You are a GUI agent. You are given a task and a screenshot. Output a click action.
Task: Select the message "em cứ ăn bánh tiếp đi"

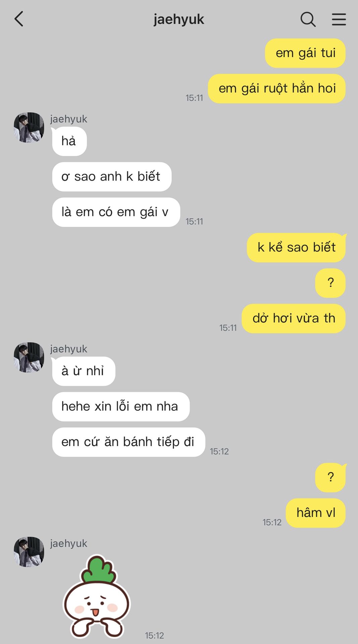(129, 442)
